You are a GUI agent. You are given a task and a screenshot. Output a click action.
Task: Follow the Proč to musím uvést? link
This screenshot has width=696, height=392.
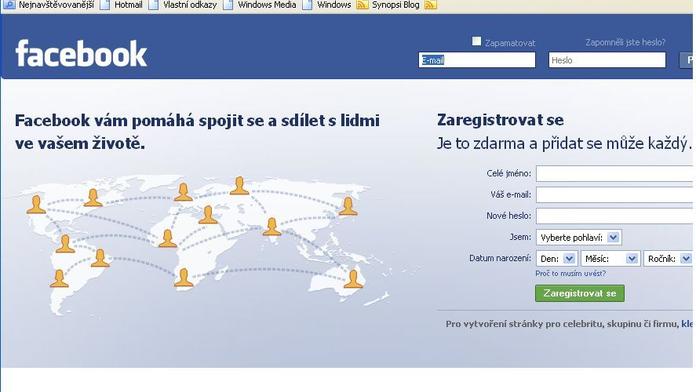570,273
